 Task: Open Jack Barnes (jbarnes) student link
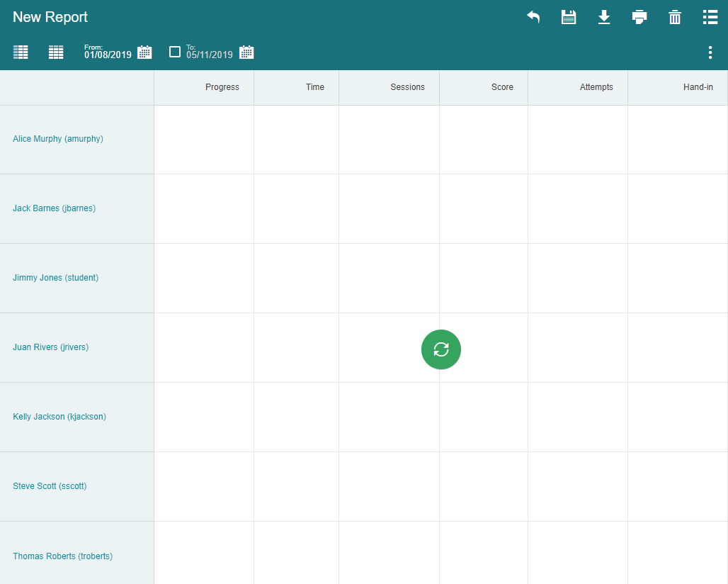coord(55,208)
